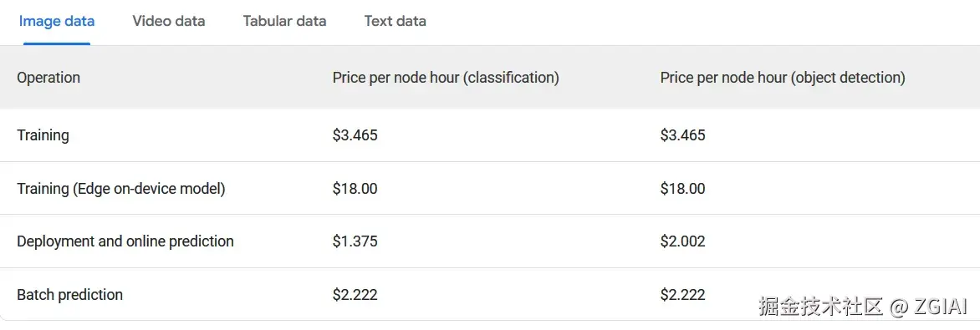Click $2.222 batch prediction object detection price

pos(682,294)
